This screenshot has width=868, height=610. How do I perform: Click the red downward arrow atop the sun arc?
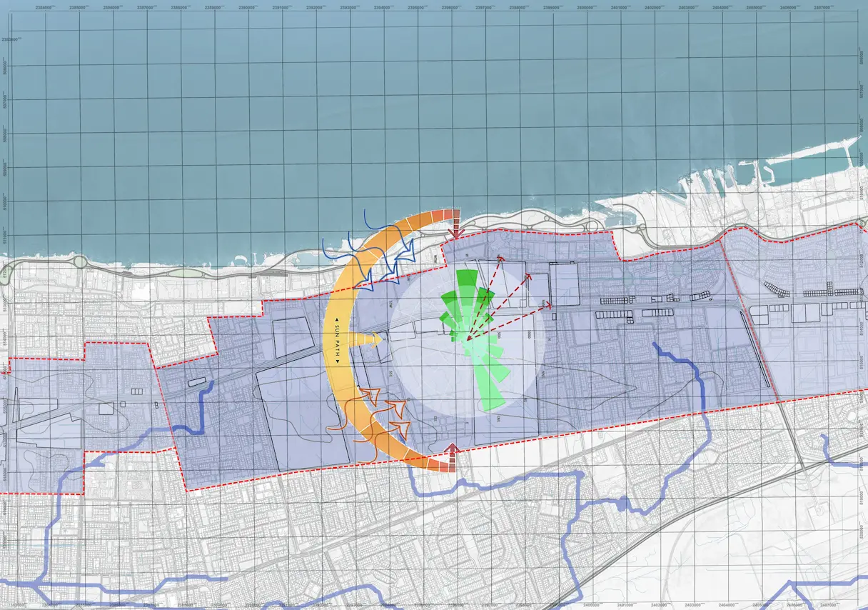point(456,231)
